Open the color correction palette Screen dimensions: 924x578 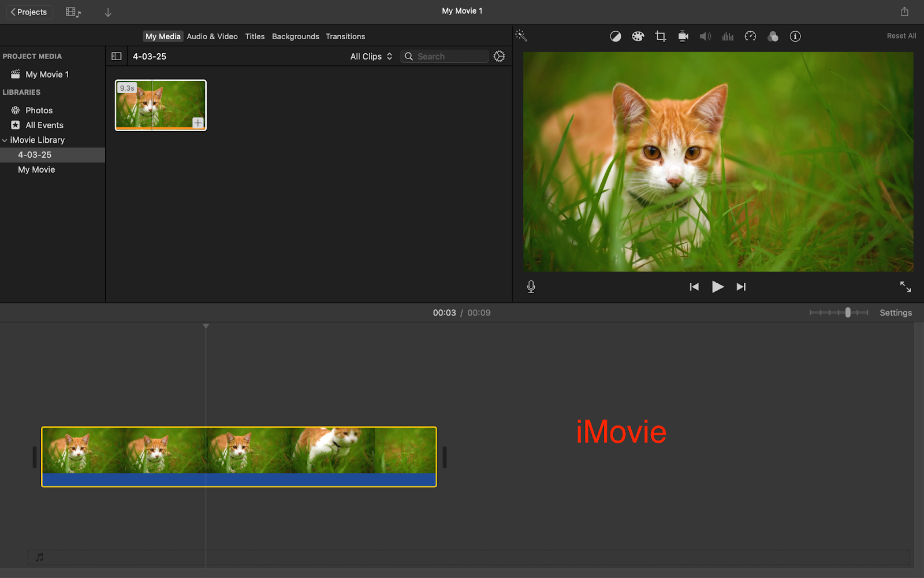[638, 36]
